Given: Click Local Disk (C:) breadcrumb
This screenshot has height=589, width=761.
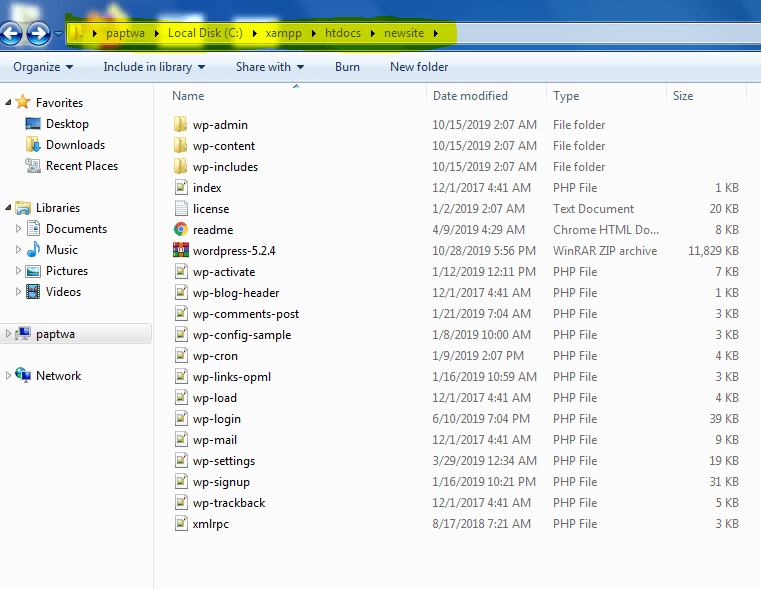Looking at the screenshot, I should tap(205, 33).
